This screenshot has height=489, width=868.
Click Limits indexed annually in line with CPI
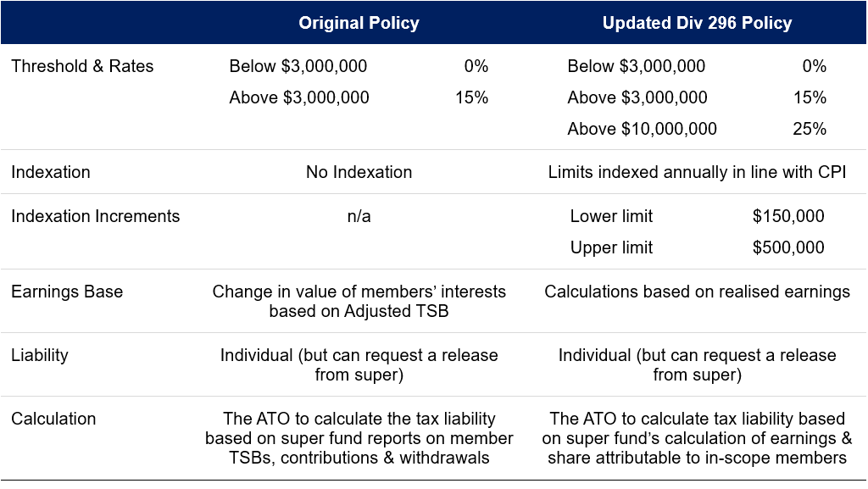[x=697, y=172]
